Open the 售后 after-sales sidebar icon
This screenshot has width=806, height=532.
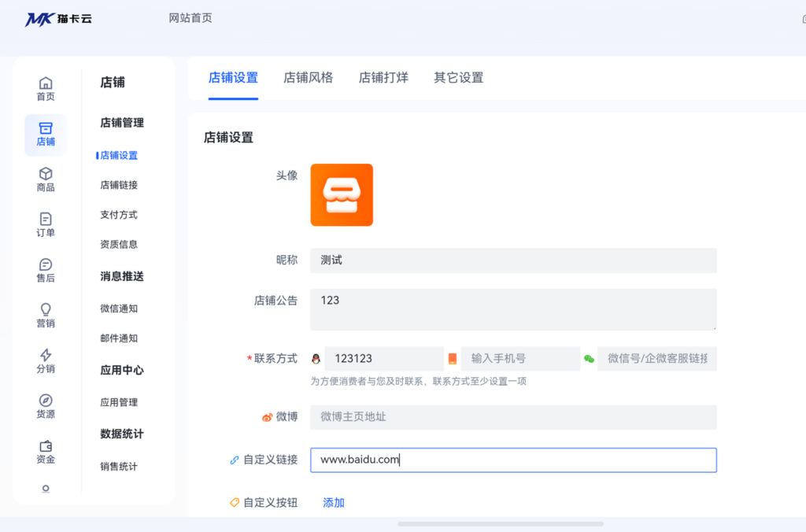[46, 271]
